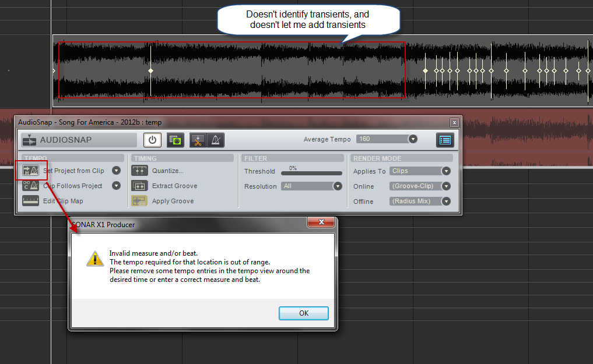Expand Set Project from Clip options arrow

[116, 171]
